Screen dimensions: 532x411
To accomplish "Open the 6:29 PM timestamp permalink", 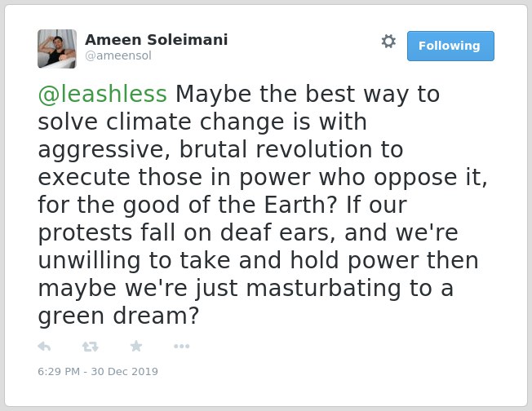I will 59,371.
